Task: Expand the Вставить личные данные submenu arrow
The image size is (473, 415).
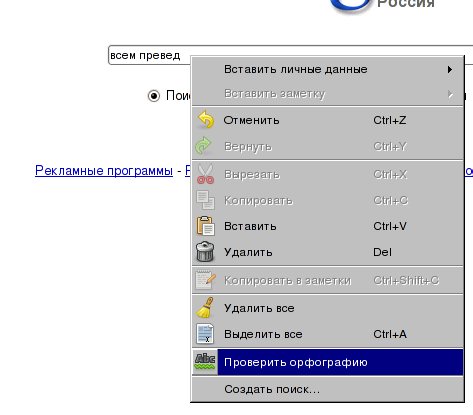Action: (450, 69)
